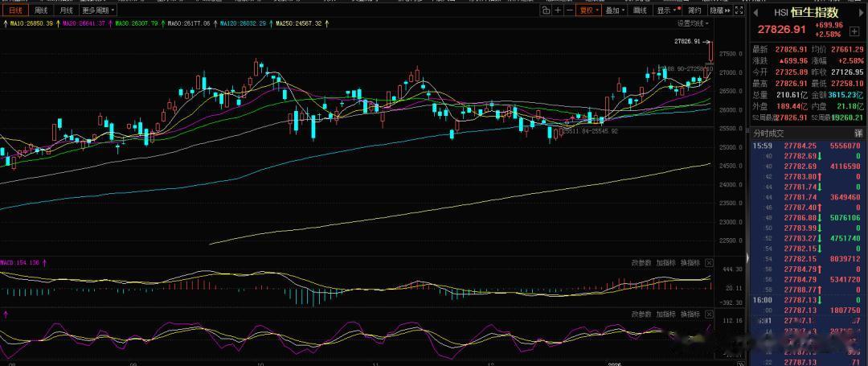
Task: Open the 设置均线 moving average settings dropdown
Action: [x=693, y=23]
